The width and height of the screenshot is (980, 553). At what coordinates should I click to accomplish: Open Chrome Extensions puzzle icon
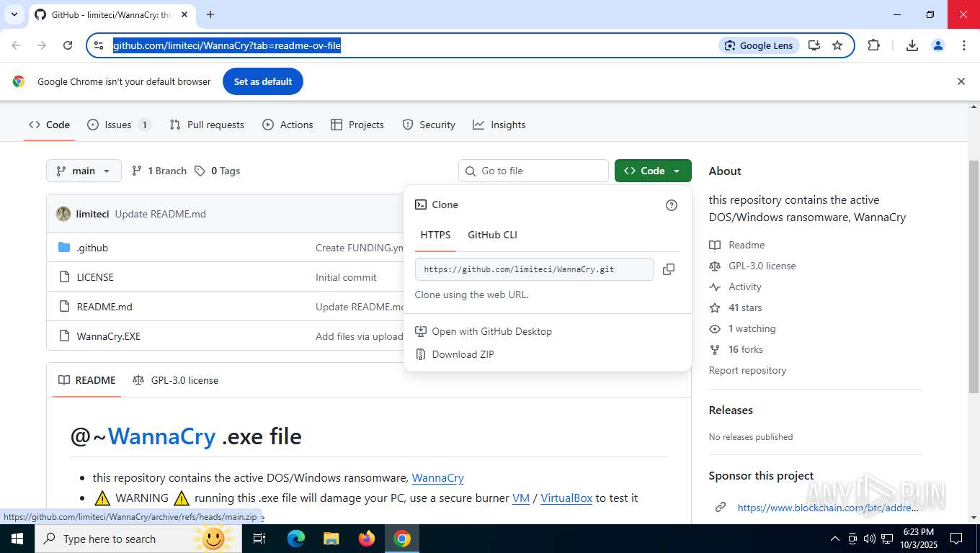[x=874, y=45]
